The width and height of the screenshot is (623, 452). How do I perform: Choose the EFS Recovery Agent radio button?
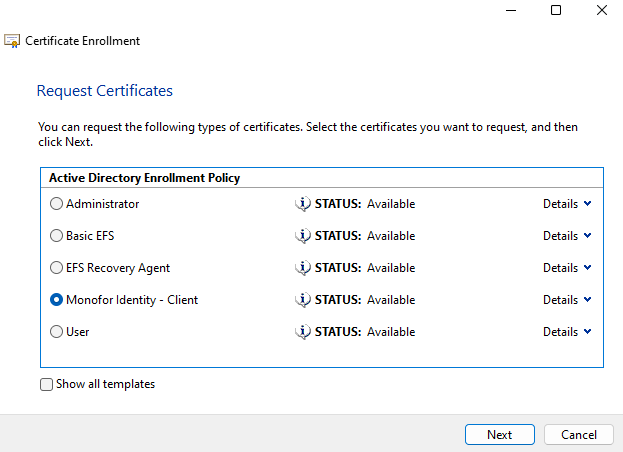[x=56, y=268]
